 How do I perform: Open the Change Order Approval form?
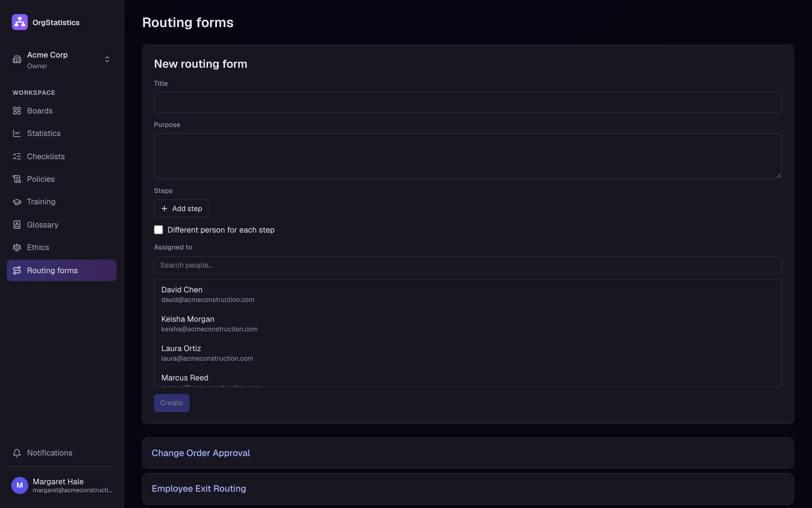tap(201, 453)
